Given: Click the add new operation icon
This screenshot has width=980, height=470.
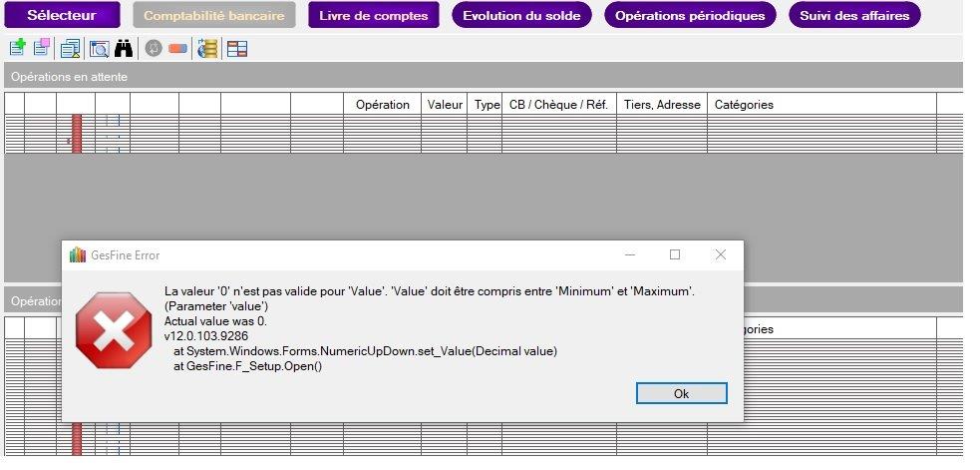Looking at the screenshot, I should [17, 48].
